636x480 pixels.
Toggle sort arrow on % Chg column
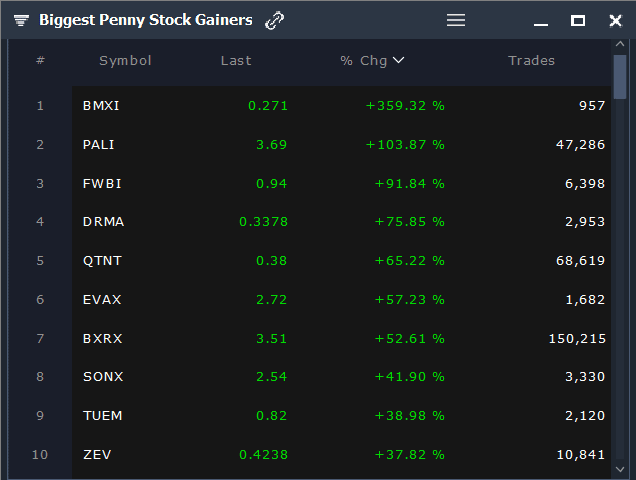[x=399, y=61]
